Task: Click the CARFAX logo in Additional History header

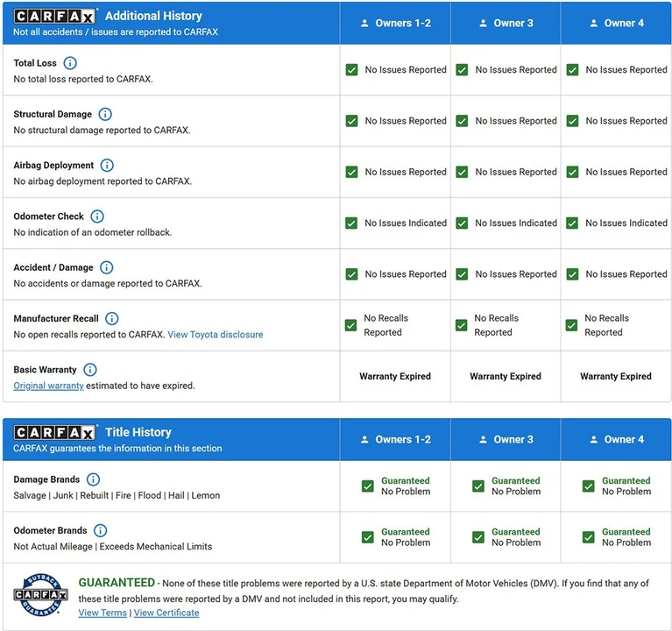Action: 54,16
